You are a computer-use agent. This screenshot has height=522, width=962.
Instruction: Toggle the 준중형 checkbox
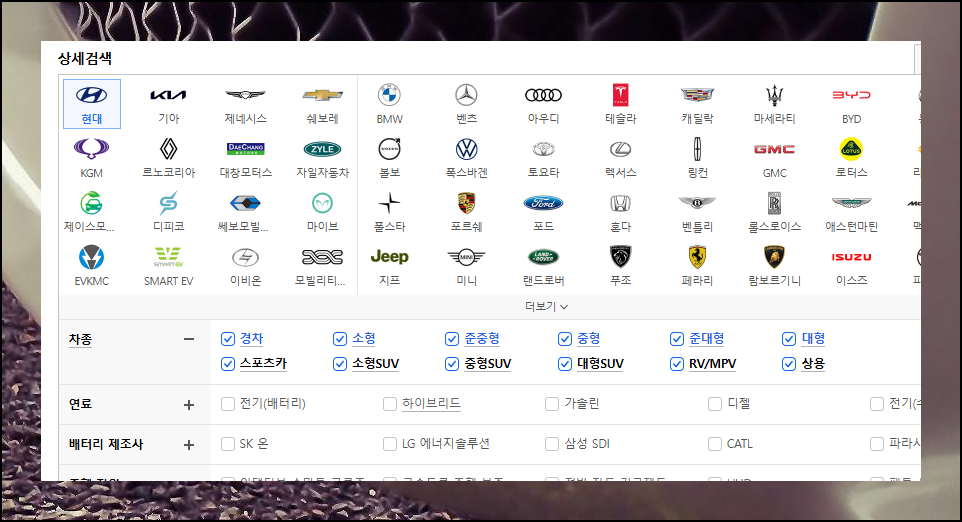click(x=452, y=339)
